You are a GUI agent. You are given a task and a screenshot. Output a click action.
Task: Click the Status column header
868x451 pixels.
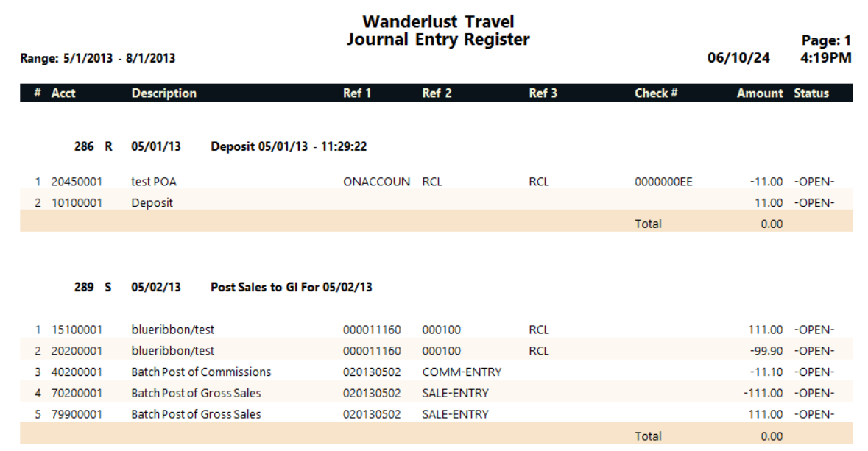pos(811,93)
